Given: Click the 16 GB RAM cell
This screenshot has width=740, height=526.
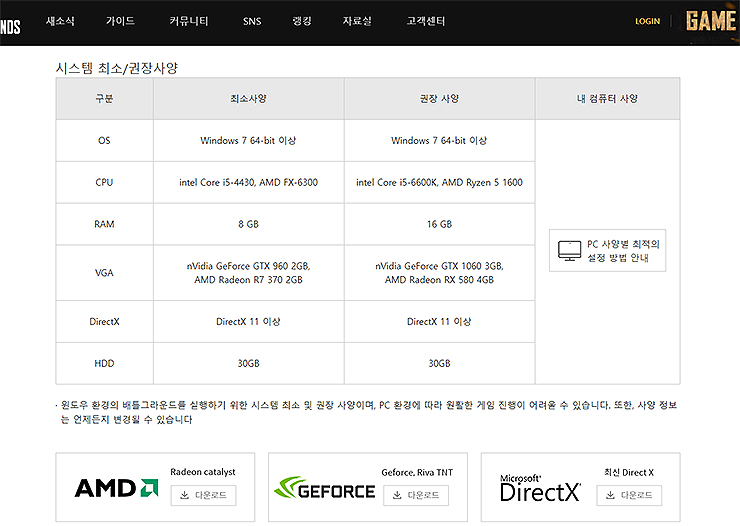Looking at the screenshot, I should point(439,224).
